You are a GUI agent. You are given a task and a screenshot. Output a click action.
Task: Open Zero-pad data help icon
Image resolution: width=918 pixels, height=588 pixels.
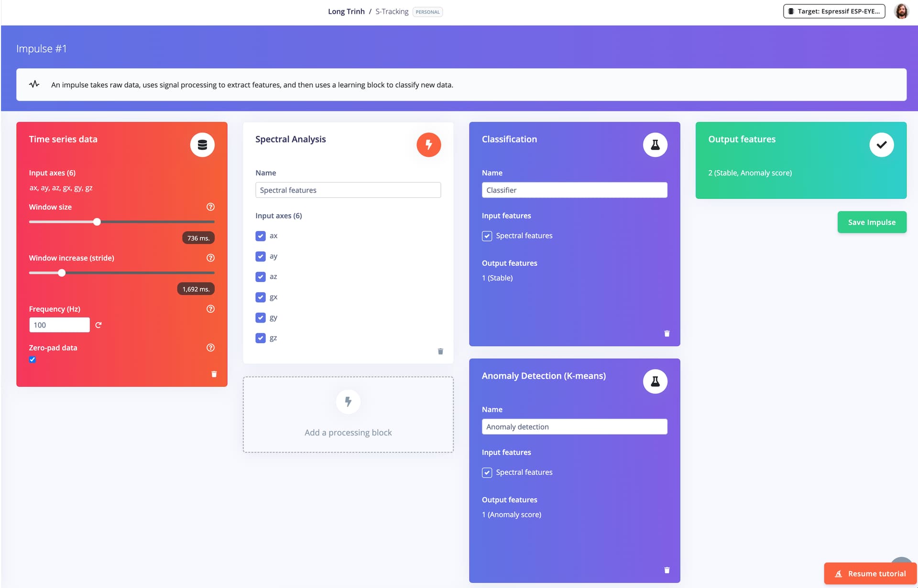click(210, 348)
